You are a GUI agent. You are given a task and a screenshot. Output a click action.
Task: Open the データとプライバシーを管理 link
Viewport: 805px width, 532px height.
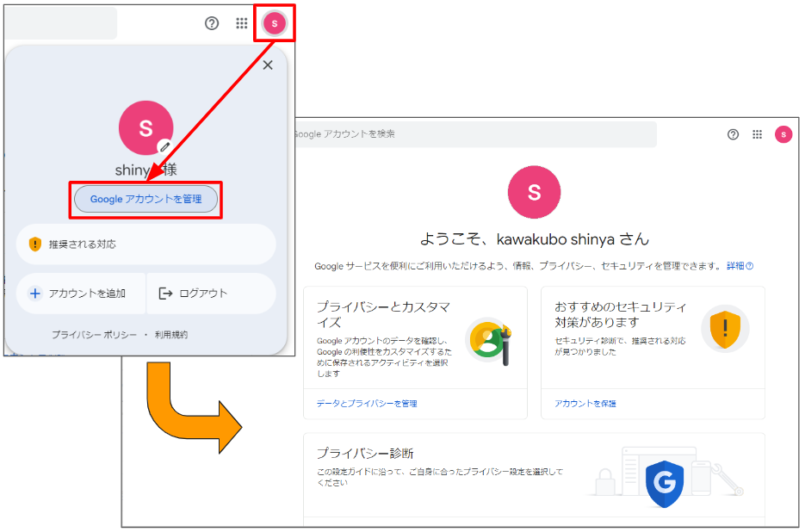point(367,404)
